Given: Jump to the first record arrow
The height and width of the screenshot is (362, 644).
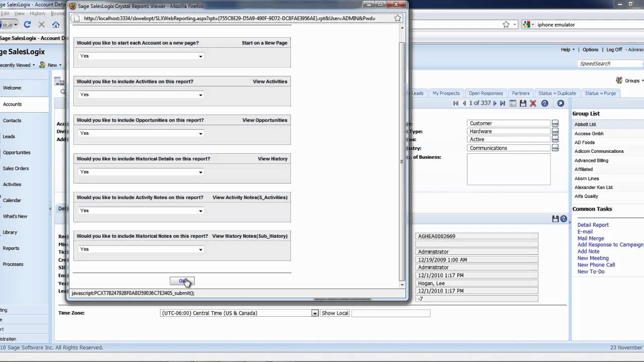Looking at the screenshot, I should tap(456, 103).
